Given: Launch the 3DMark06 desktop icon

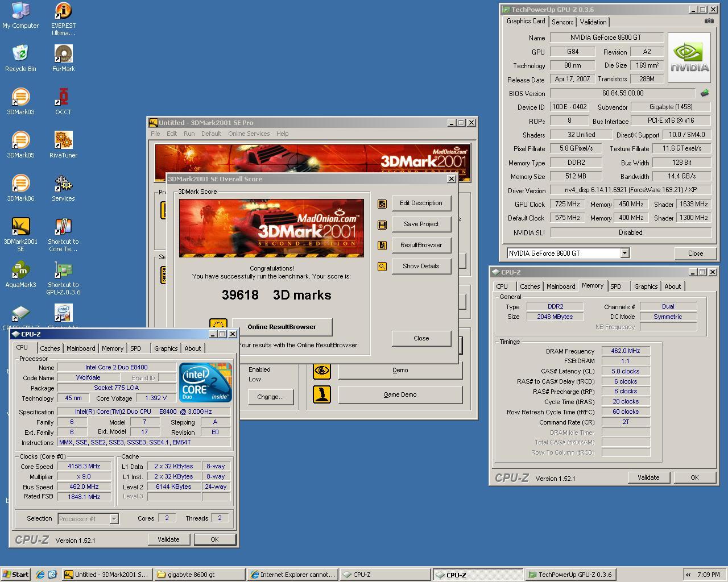Looking at the screenshot, I should (x=20, y=188).
